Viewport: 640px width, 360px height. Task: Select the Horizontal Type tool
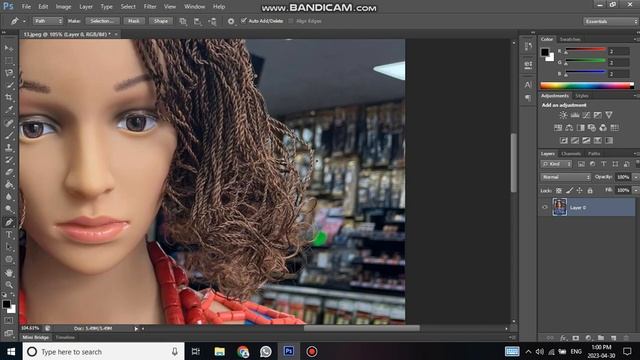pos(9,235)
